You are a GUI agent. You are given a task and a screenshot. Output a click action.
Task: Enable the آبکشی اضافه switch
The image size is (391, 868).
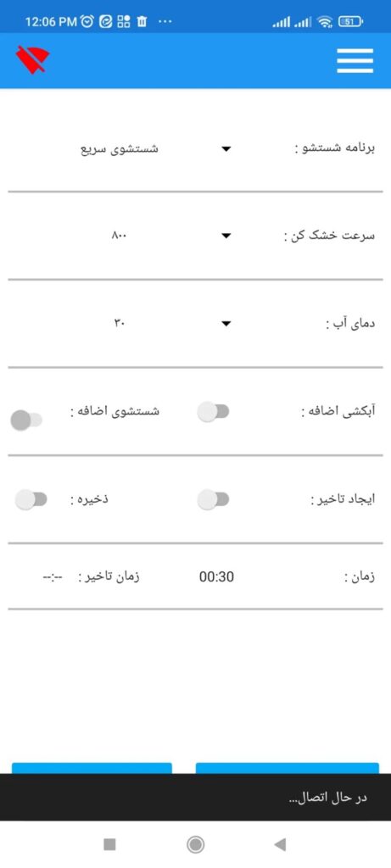pyautogui.click(x=213, y=412)
